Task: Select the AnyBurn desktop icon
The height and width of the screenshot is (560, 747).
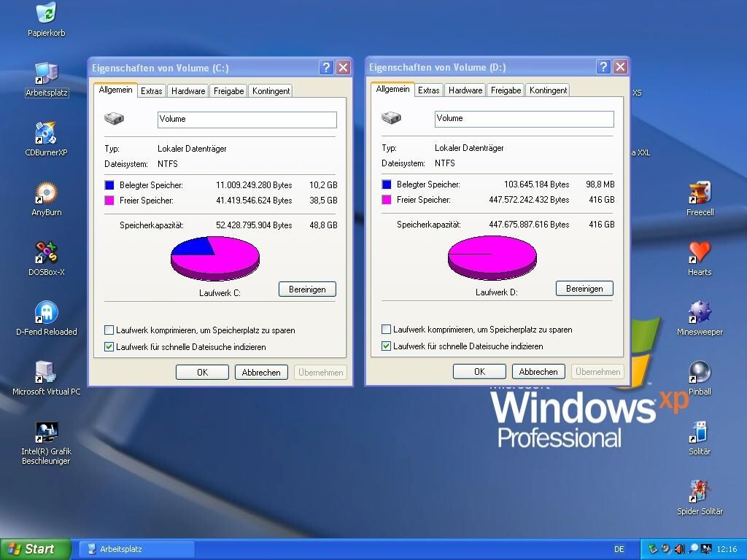Action: click(x=46, y=193)
